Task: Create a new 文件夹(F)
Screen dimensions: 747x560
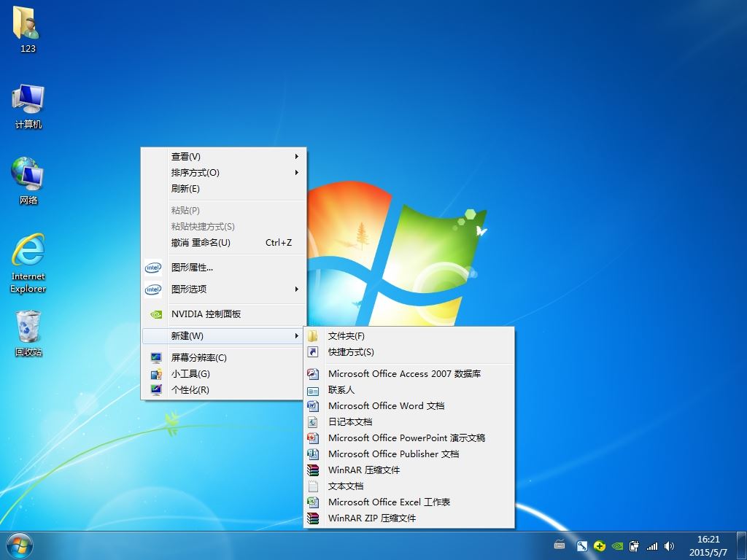Action: pos(409,336)
